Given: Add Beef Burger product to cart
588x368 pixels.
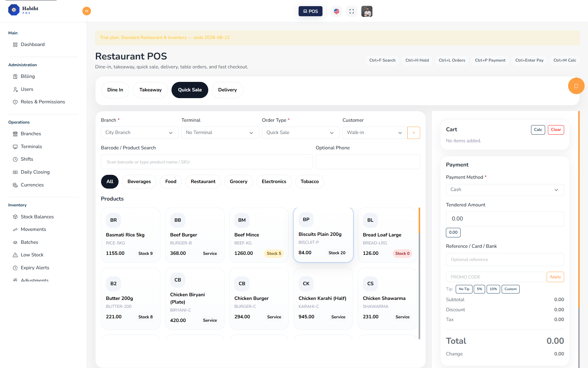Looking at the screenshot, I should [x=195, y=235].
